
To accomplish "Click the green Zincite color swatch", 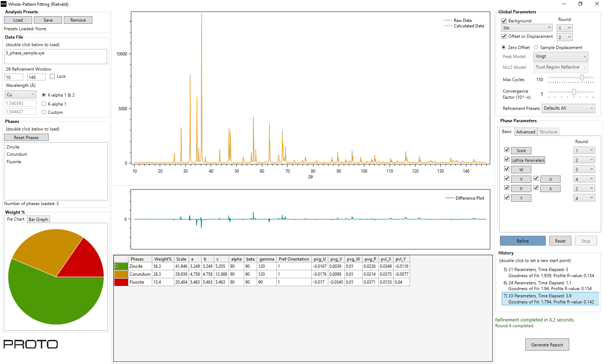I will point(123,266).
